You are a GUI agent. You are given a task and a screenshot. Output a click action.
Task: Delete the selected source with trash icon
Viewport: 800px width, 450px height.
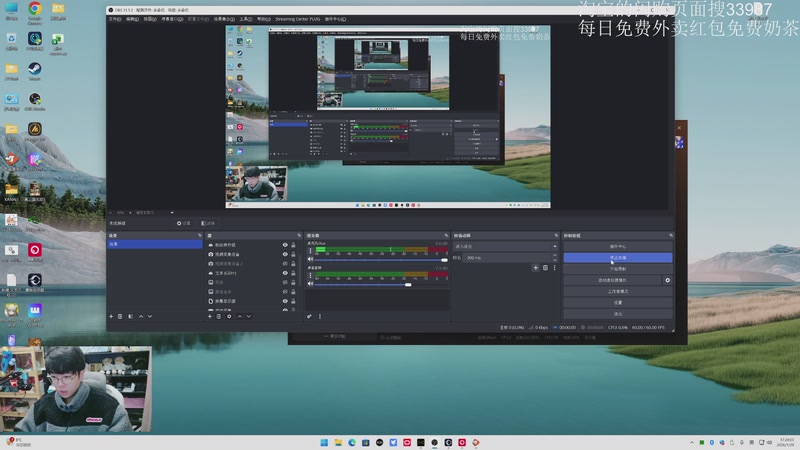(219, 316)
